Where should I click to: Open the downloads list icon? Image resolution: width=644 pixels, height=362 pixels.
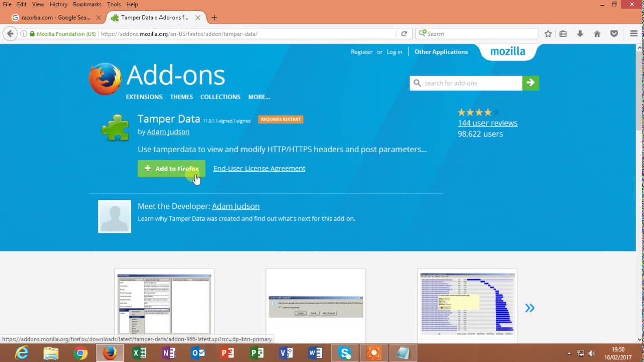click(x=580, y=34)
